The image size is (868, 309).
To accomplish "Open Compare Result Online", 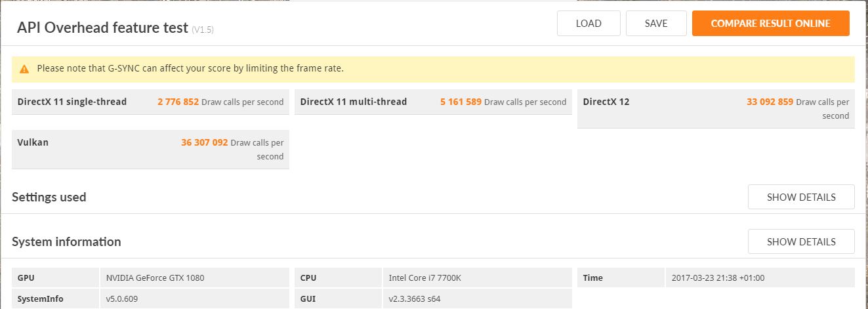I will (770, 24).
